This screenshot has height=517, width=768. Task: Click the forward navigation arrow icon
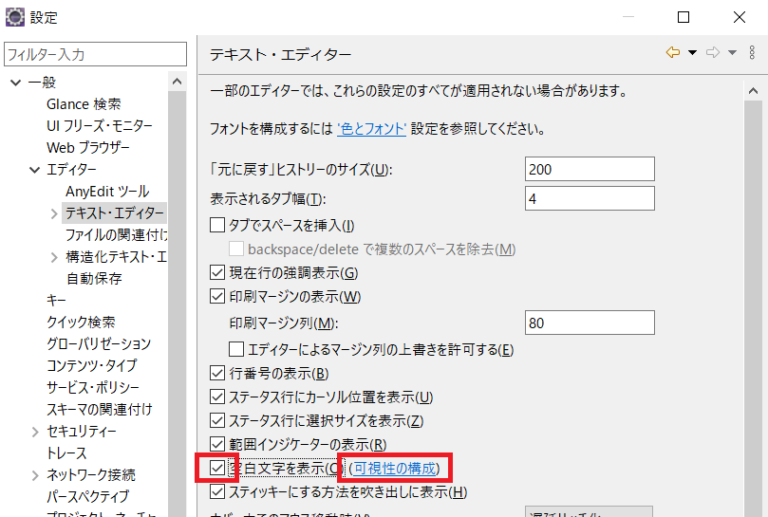[712, 53]
